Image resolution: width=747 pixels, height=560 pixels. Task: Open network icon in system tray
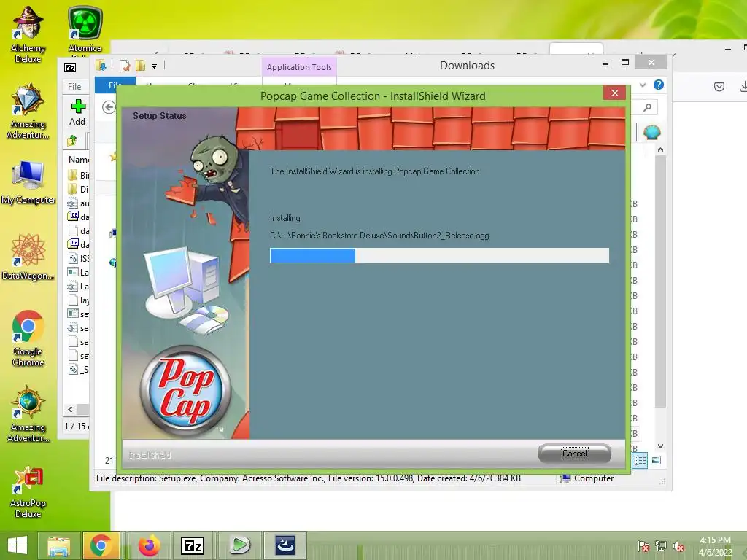click(661, 546)
